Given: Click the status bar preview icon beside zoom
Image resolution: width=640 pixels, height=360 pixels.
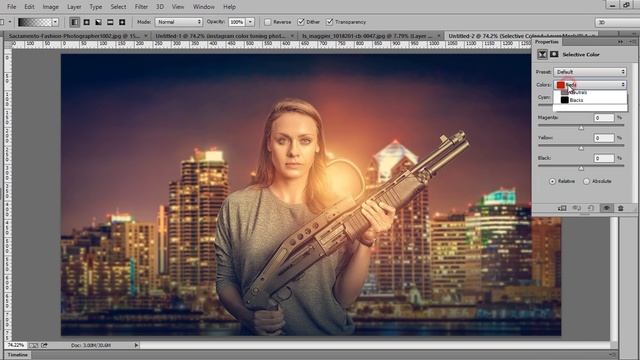Looking at the screenshot, I should pos(33,345).
